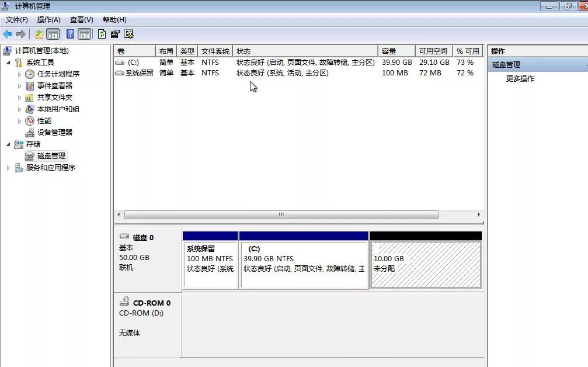Expand the 事件查看器 tree node
588x367 pixels.
tap(19, 86)
